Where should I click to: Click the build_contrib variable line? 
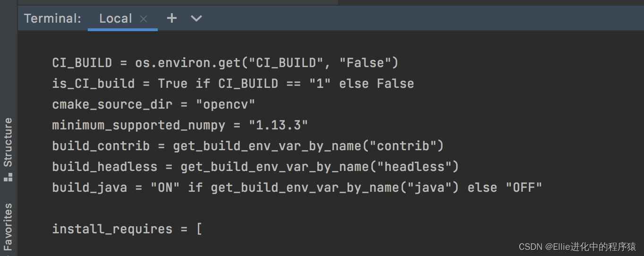tap(248, 146)
